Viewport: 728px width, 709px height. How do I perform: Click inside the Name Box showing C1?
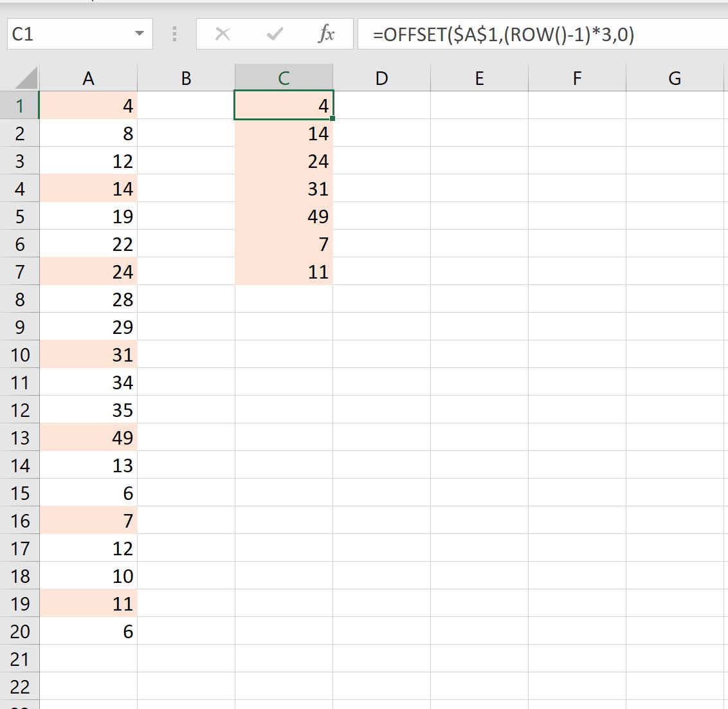click(69, 34)
